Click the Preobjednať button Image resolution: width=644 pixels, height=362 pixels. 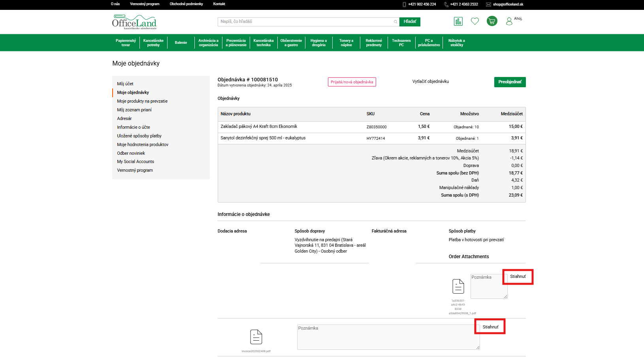coord(510,82)
